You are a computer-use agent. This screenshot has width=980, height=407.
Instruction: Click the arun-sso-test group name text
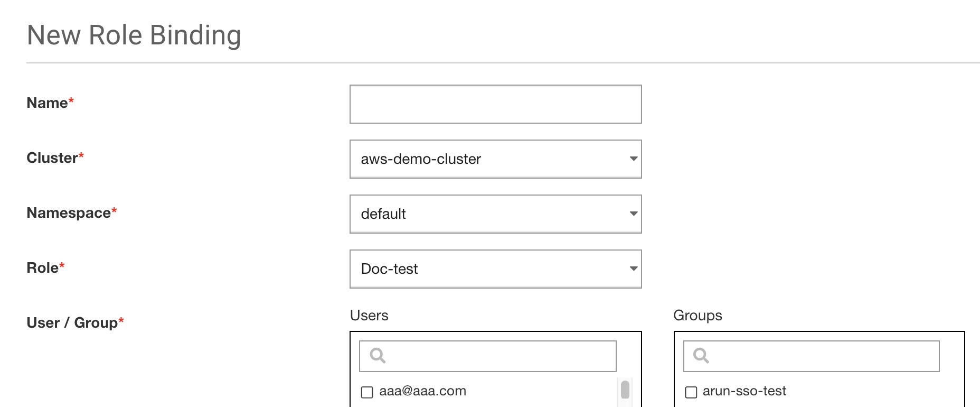[744, 391]
